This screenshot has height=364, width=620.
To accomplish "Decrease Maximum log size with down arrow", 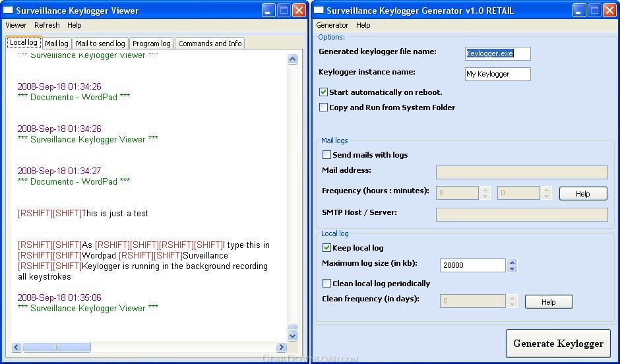I will 512,269.
